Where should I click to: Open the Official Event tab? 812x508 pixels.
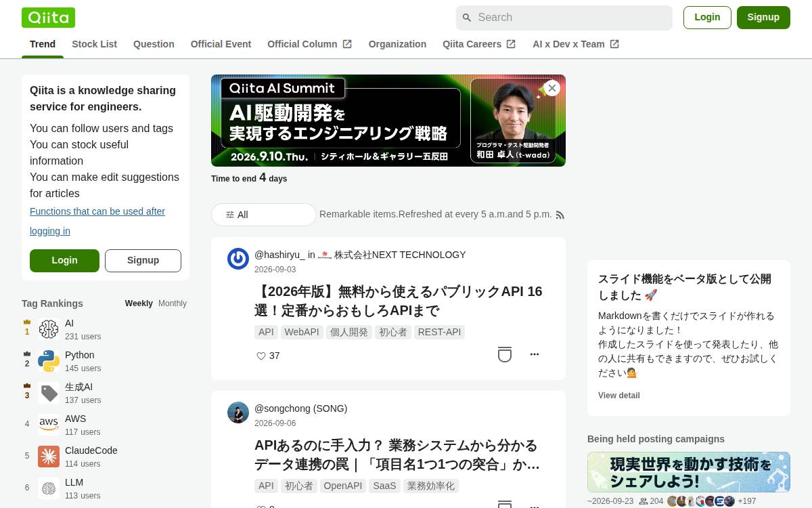pyautogui.click(x=221, y=44)
